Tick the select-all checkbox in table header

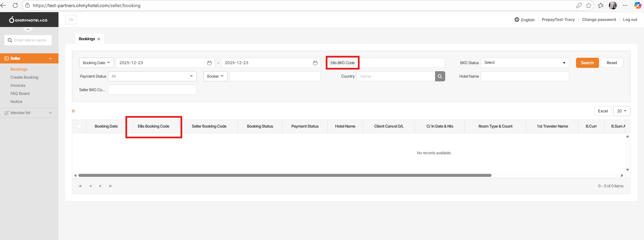pyautogui.click(x=79, y=126)
